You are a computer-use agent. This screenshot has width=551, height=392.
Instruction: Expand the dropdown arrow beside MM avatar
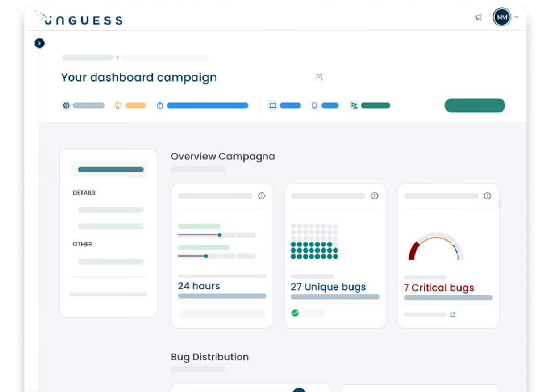pyautogui.click(x=517, y=17)
